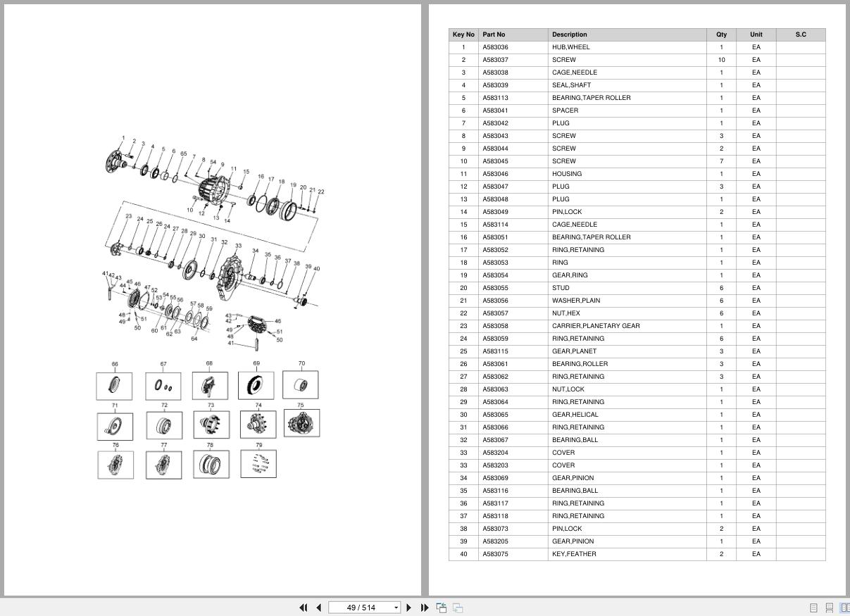Select thumbnail 71 in the diagram

(115, 427)
